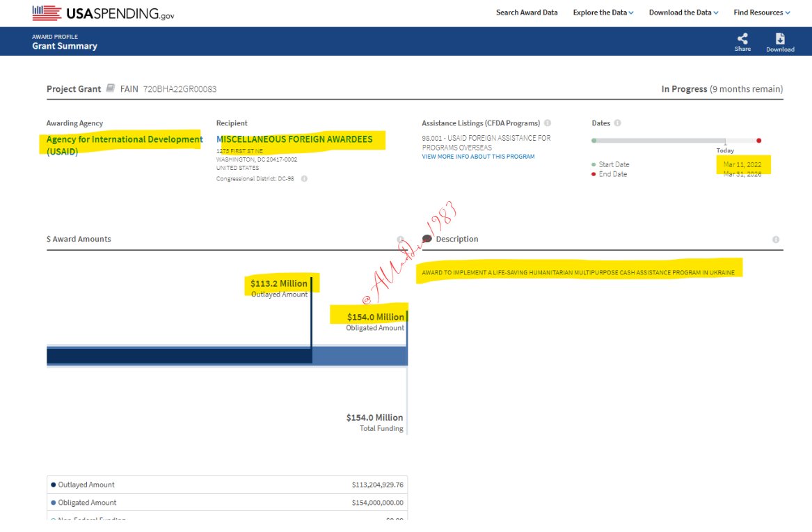Open MISCELLANEOUS FOREIGN AWARDEES recipient link
Screen dimensions: 812x532
point(294,139)
